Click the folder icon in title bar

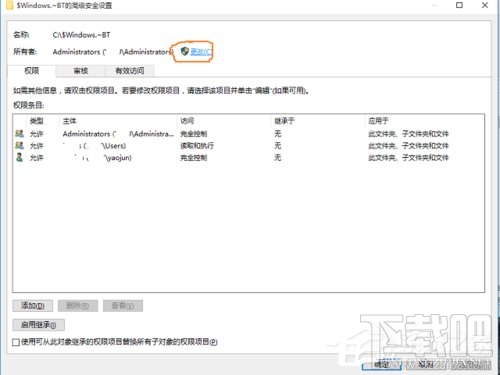pos(9,5)
